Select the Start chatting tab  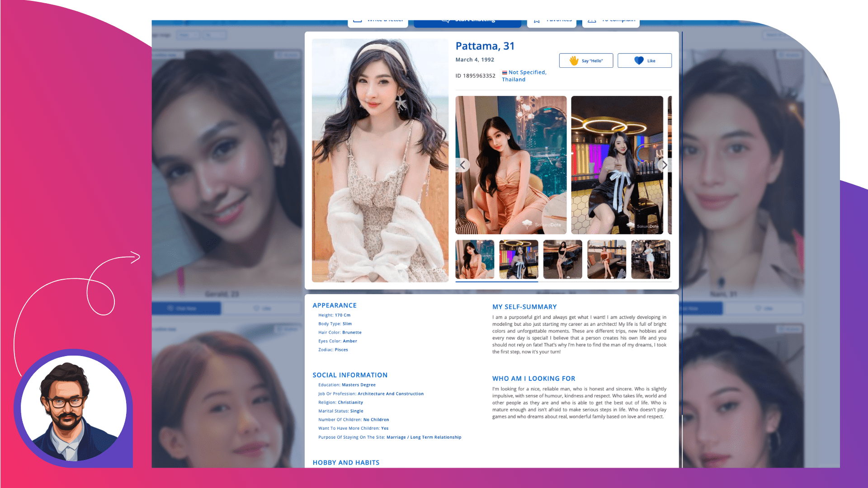pos(466,19)
